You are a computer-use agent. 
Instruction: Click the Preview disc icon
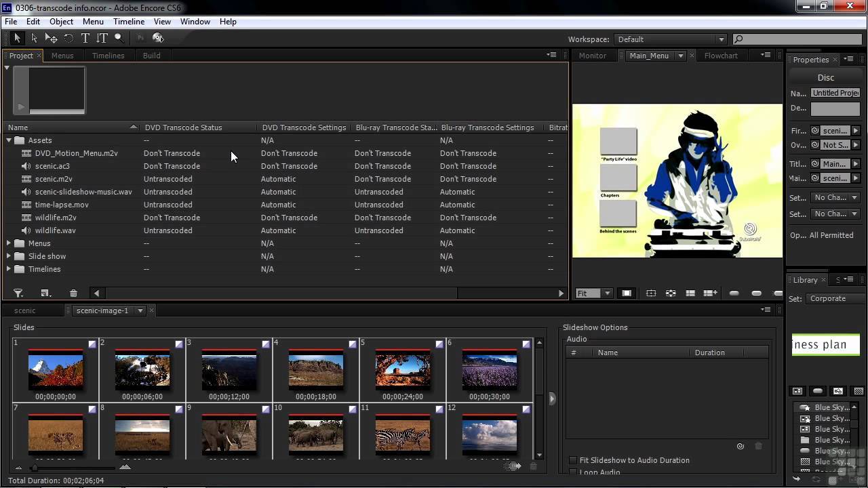[x=158, y=39]
